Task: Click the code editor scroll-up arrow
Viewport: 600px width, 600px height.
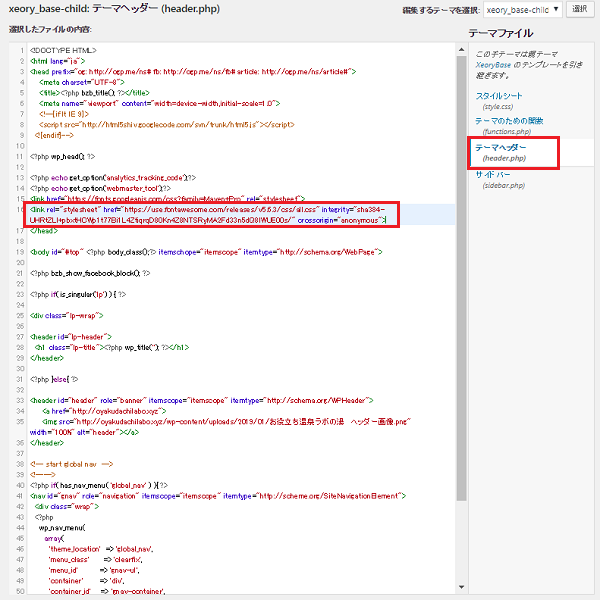Action: click(x=461, y=50)
